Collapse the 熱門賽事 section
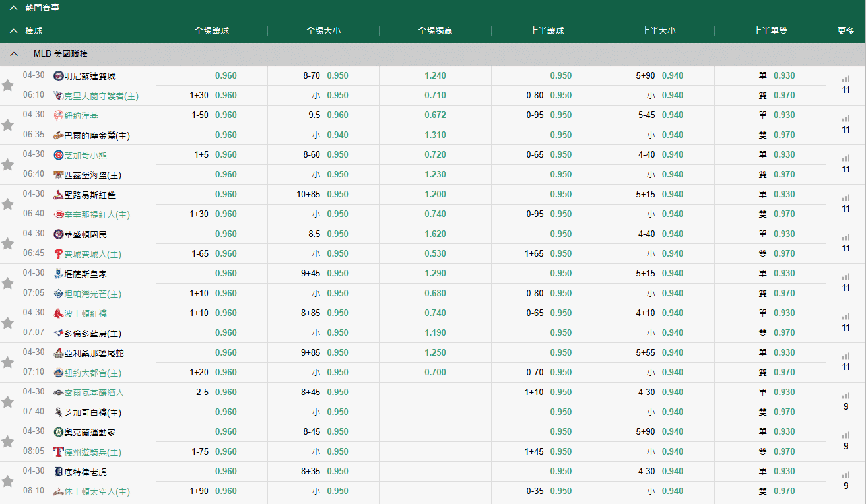 point(13,8)
